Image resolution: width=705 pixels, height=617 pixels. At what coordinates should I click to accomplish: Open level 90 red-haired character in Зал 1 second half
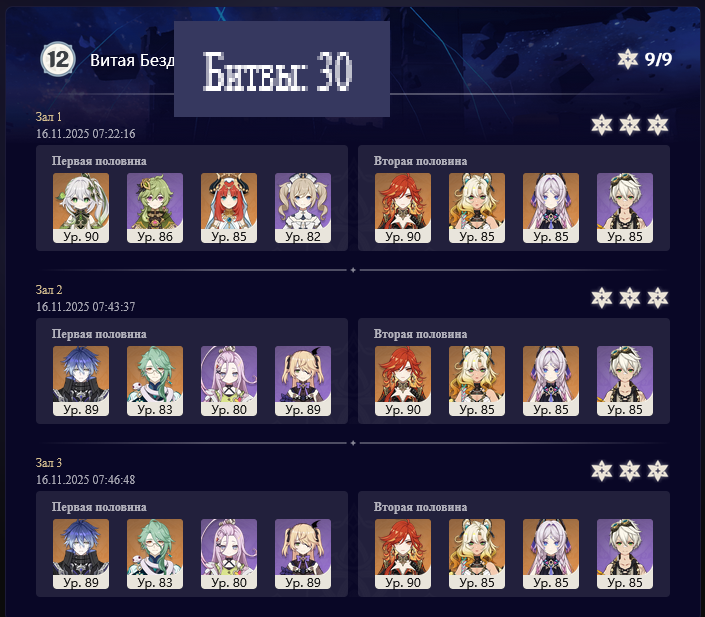(x=403, y=208)
